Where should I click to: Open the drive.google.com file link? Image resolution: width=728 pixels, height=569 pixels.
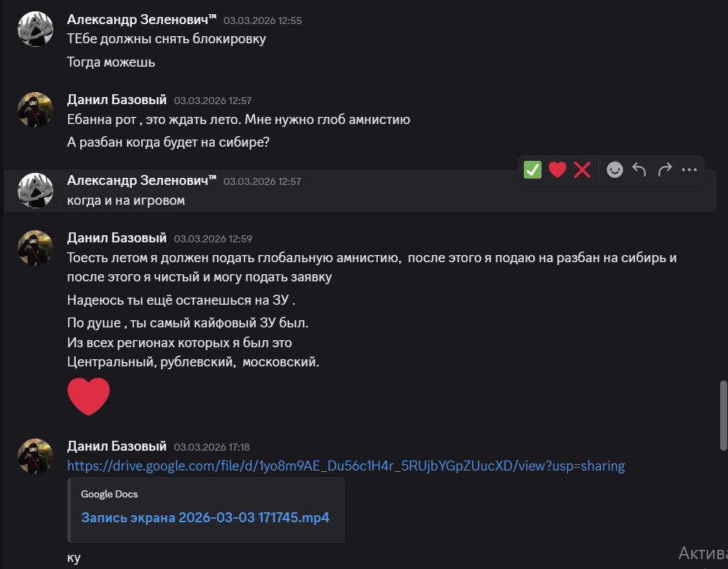coord(346,466)
